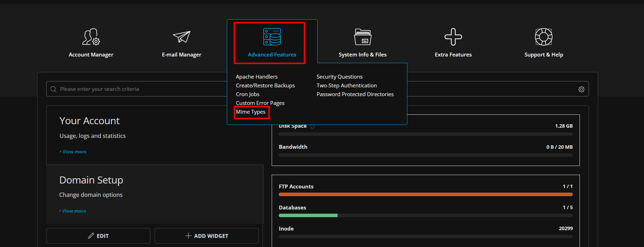The height and width of the screenshot is (247, 644).
Task: Open the Support & Help lifebuoy icon
Action: point(543,37)
